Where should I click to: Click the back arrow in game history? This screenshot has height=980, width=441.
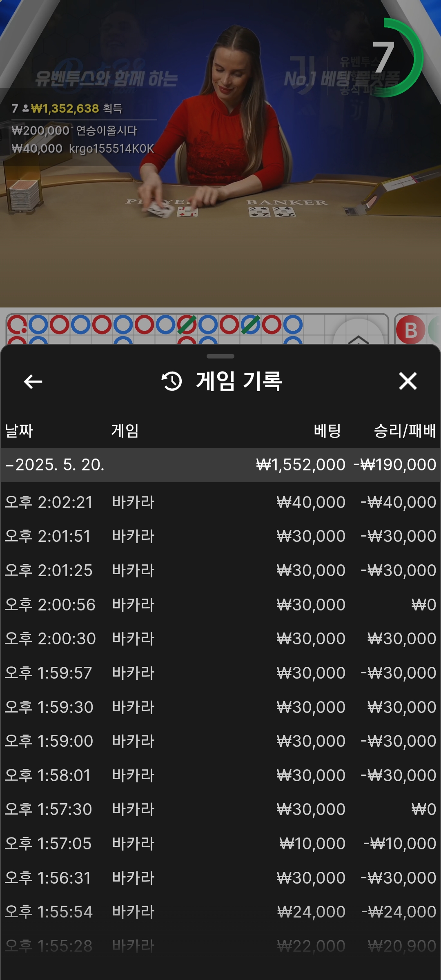[x=33, y=382]
